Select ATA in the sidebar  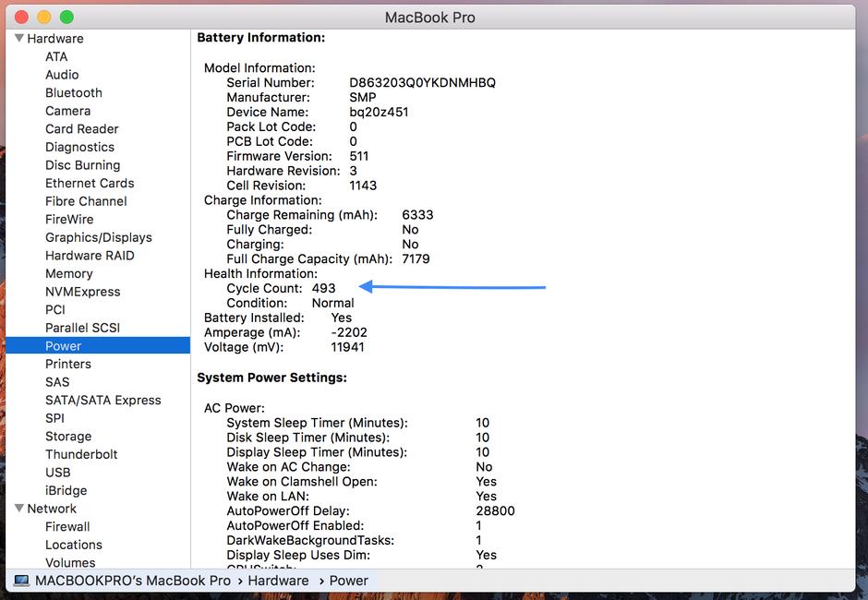click(x=56, y=56)
